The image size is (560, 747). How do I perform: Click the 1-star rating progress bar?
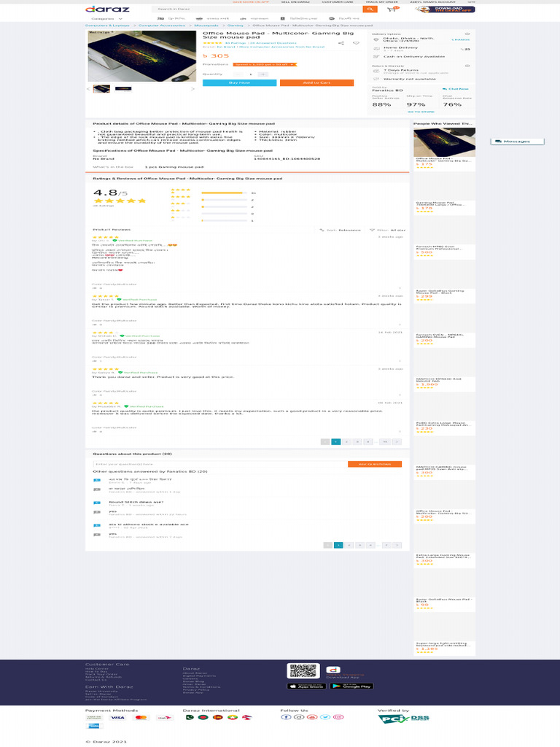[223, 220]
